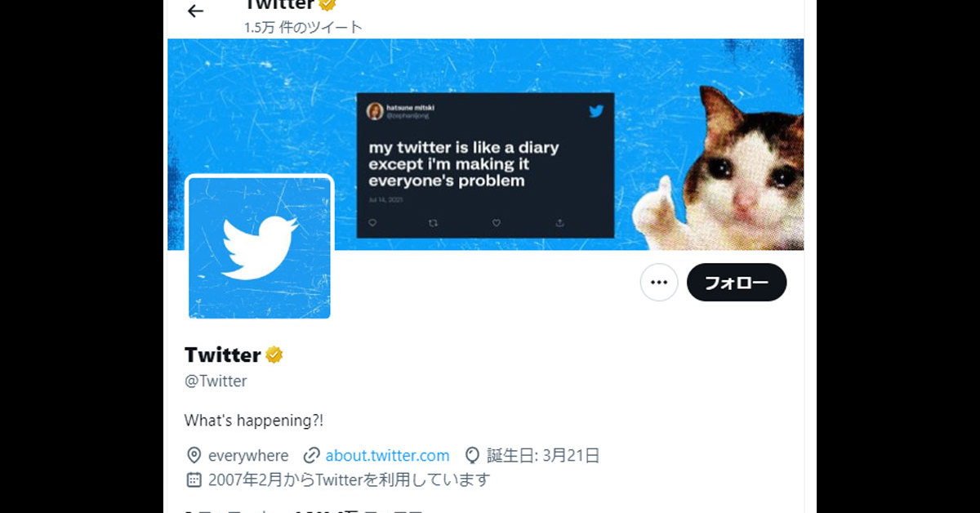Click the birthday balloon icon
Image resolution: width=980 pixels, height=513 pixels.
tap(472, 455)
